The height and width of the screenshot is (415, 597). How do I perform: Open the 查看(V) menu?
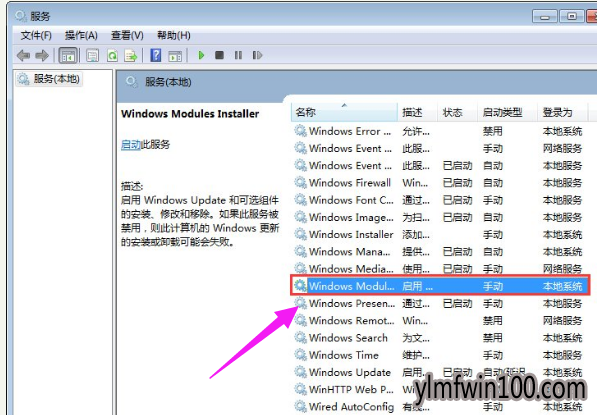click(127, 35)
